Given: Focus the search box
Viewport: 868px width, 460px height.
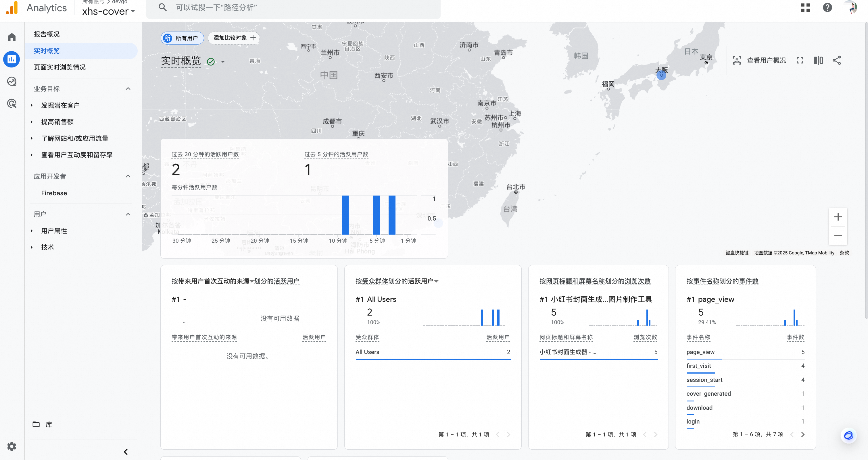Looking at the screenshot, I should pos(293,7).
